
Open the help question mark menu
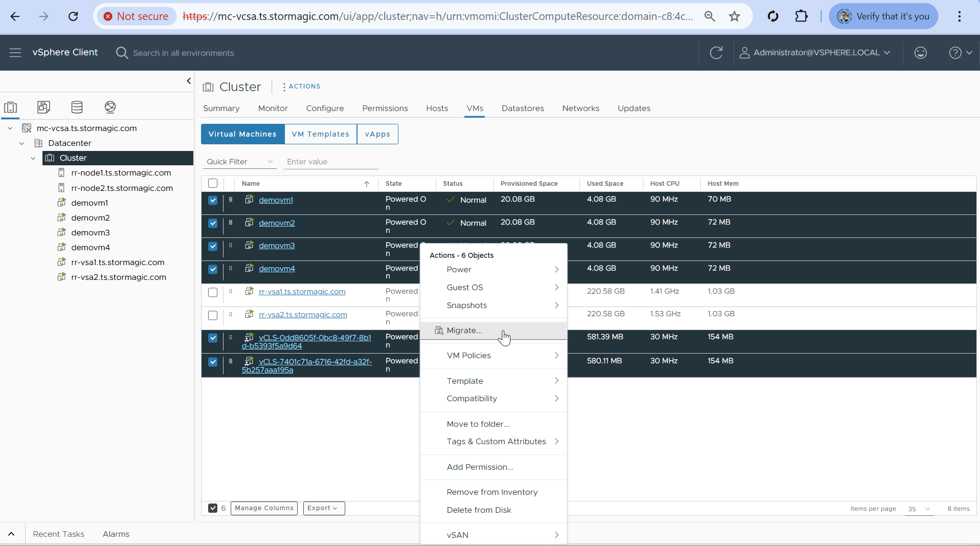click(961, 53)
